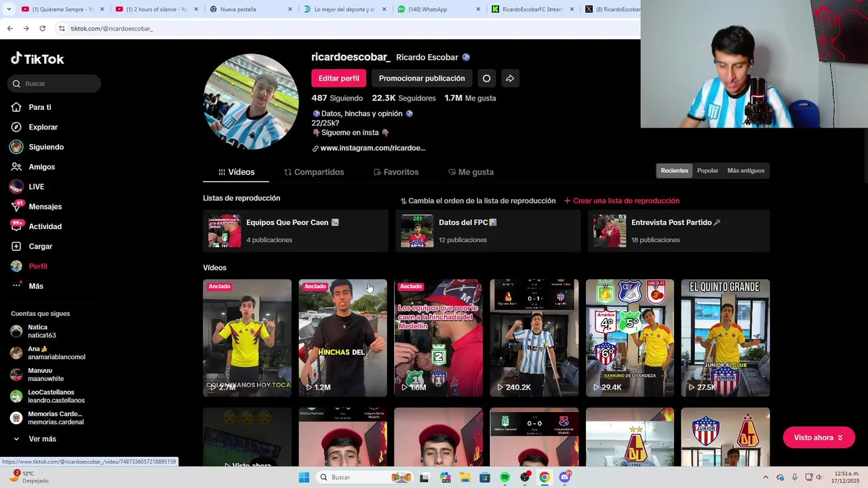The image size is (868, 488).
Task: Open Siguiendo in the sidebar
Action: click(45, 147)
